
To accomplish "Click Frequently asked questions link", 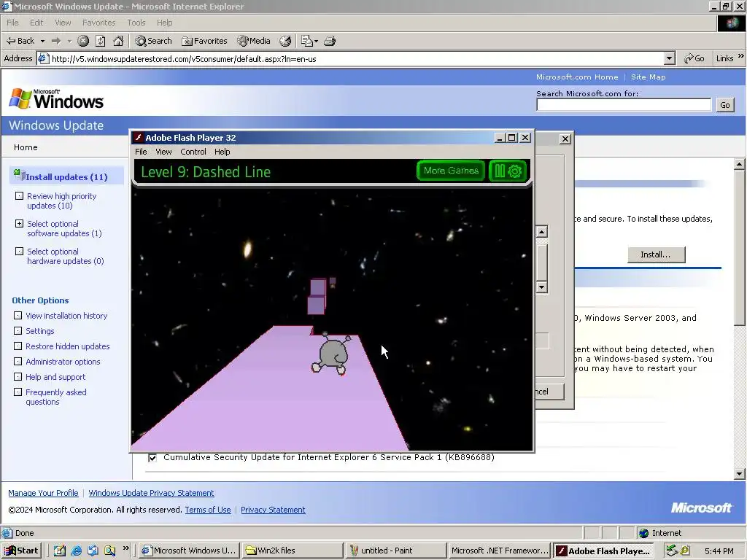I will [x=55, y=397].
